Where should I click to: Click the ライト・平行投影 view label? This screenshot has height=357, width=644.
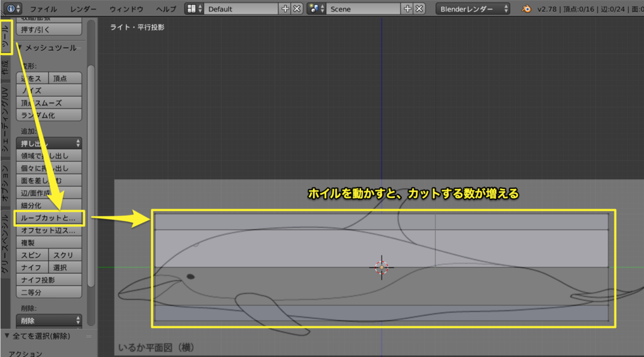click(137, 27)
